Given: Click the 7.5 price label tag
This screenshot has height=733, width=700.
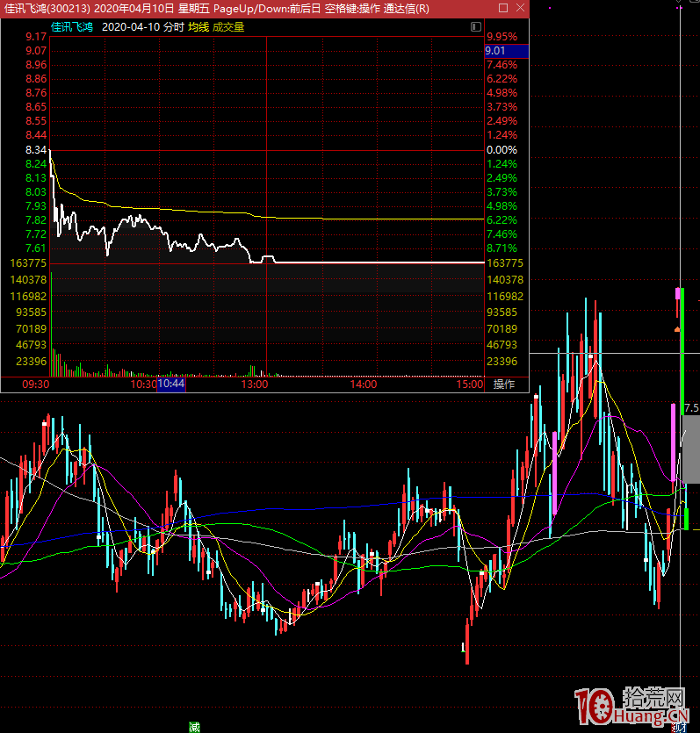Looking at the screenshot, I should pyautogui.click(x=691, y=408).
